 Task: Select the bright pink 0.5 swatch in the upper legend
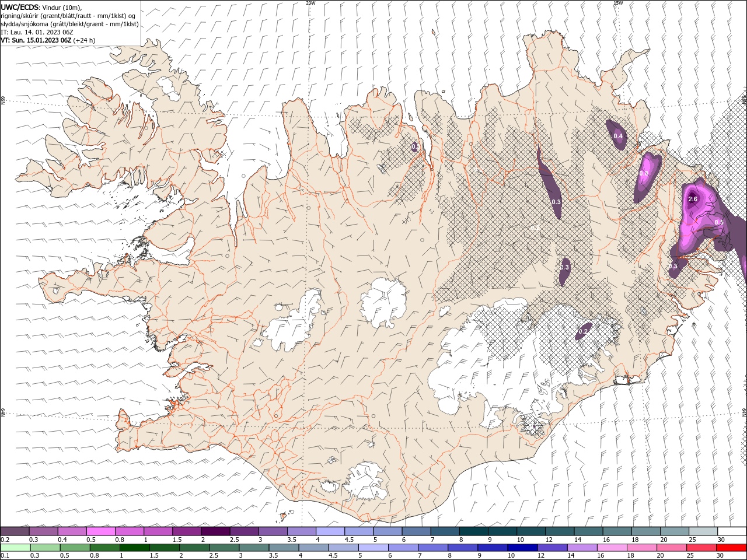[x=100, y=531]
